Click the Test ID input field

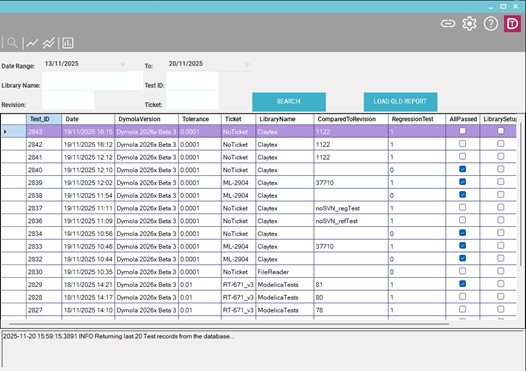coord(193,82)
